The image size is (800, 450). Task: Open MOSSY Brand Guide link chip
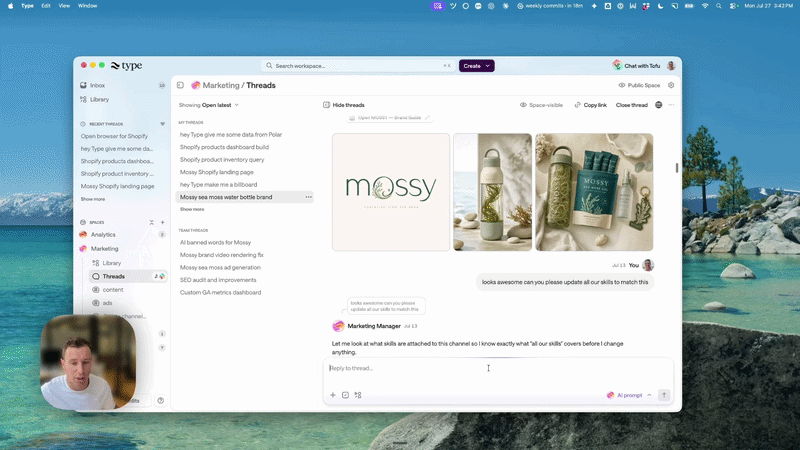pos(389,118)
